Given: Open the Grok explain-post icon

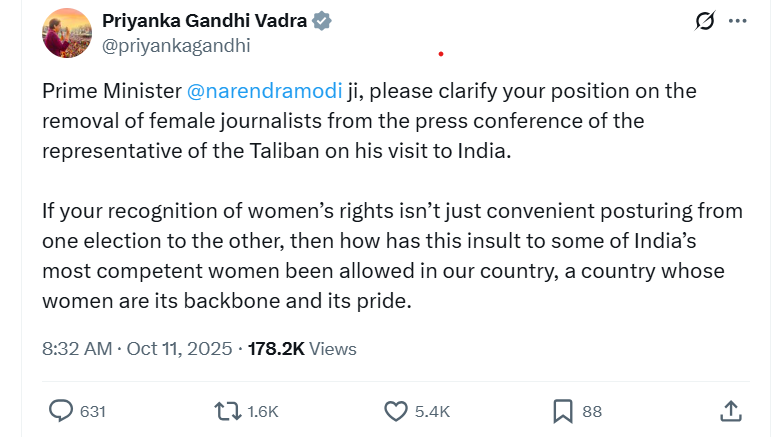Looking at the screenshot, I should tap(703, 22).
